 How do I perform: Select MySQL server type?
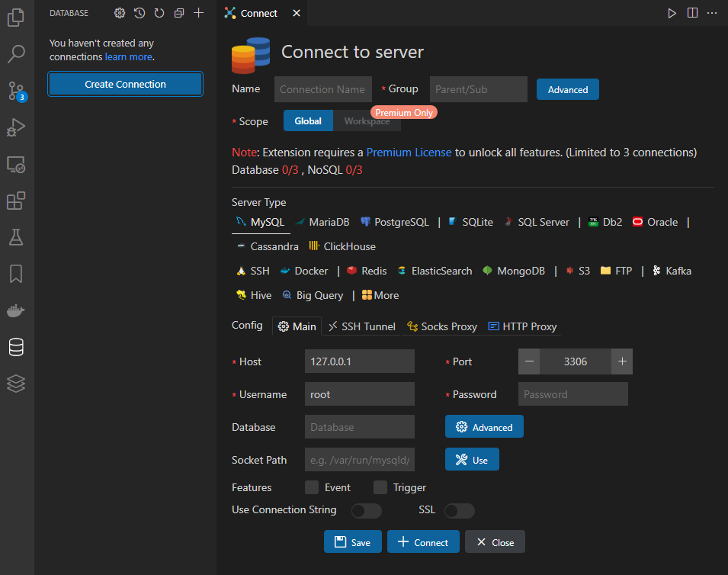(x=261, y=222)
